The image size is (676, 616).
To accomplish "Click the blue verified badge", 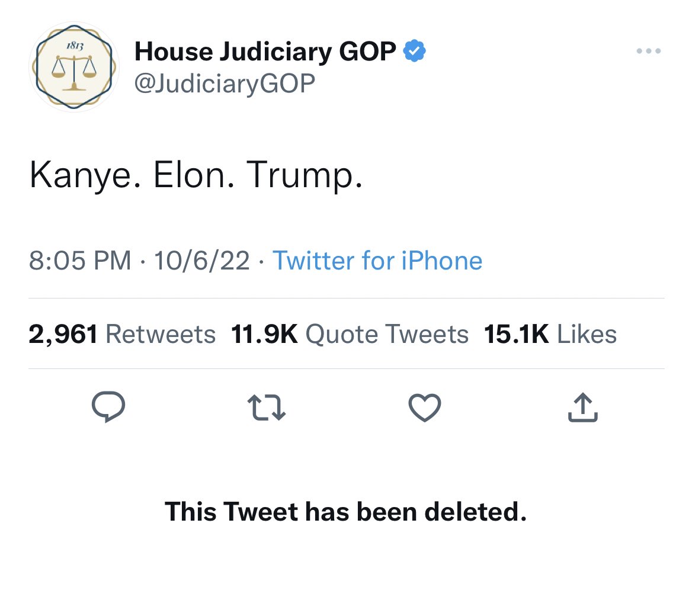I will click(415, 52).
